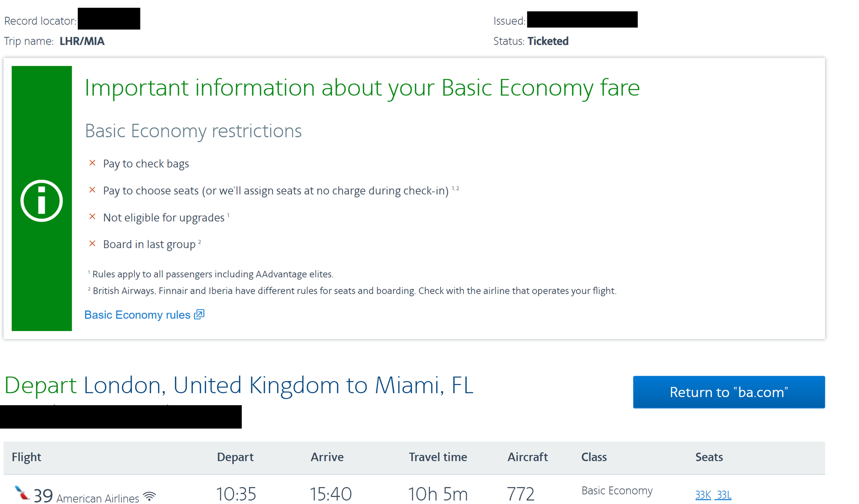Open seat 33K link
Viewport: 859px width, 504px height.
(x=703, y=495)
